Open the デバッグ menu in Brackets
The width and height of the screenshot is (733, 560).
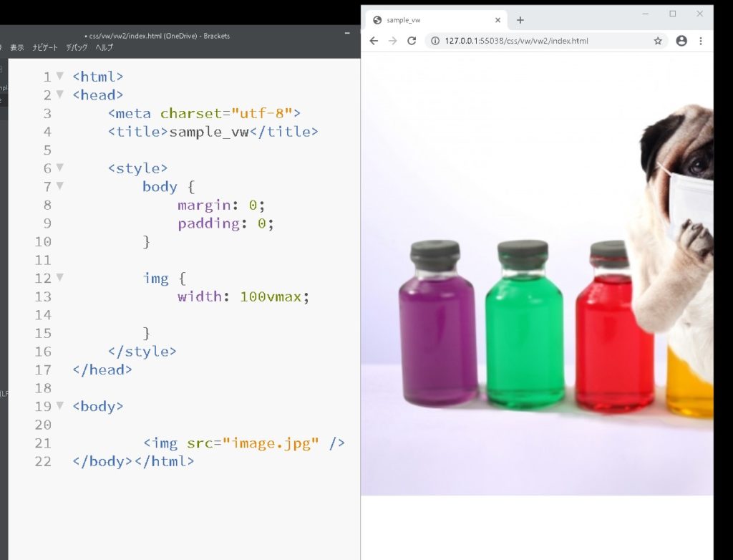(77, 47)
